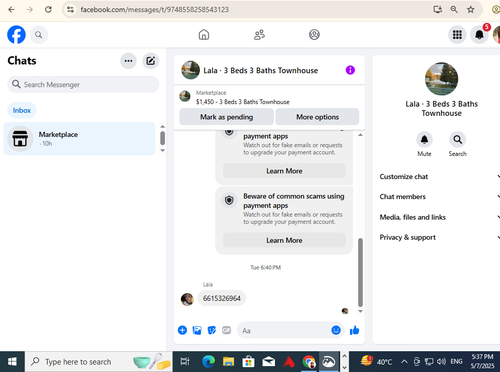This screenshot has height=372, width=500.
Task: Bookmark this page star icon
Action: coord(471,9)
